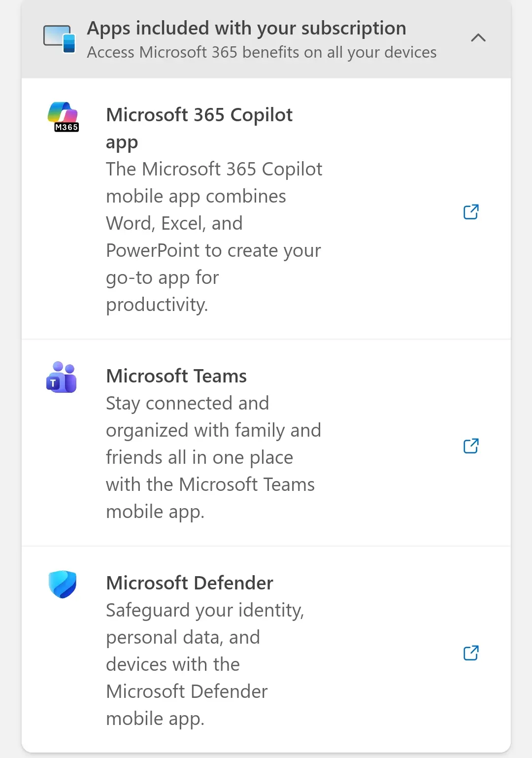This screenshot has width=532, height=758.
Task: Click the Microsoft Defender shield icon
Action: (63, 584)
